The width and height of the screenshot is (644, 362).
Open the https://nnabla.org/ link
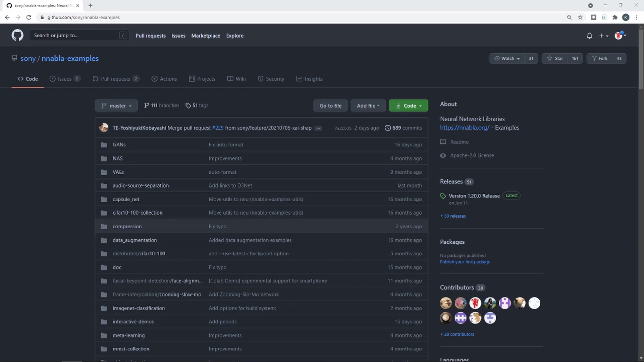coord(465,128)
